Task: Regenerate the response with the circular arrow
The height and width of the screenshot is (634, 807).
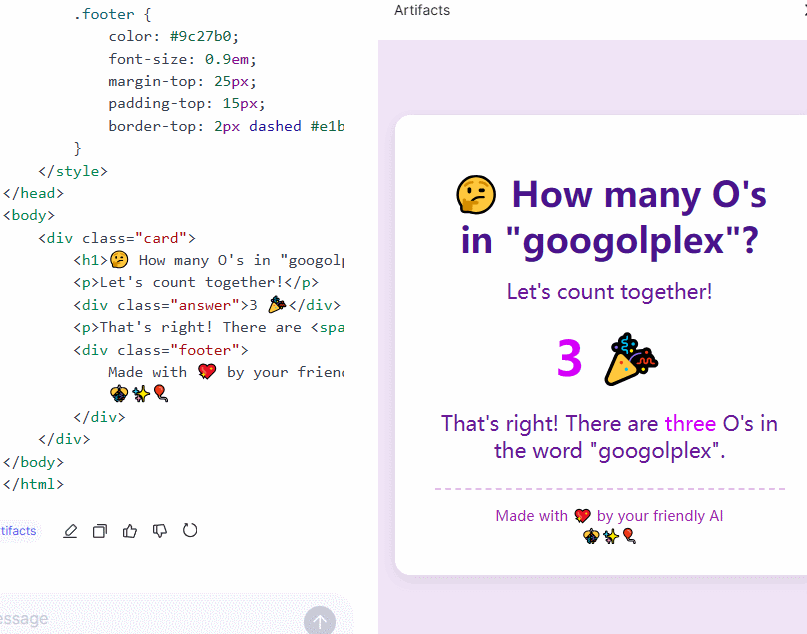Action: tap(190, 530)
